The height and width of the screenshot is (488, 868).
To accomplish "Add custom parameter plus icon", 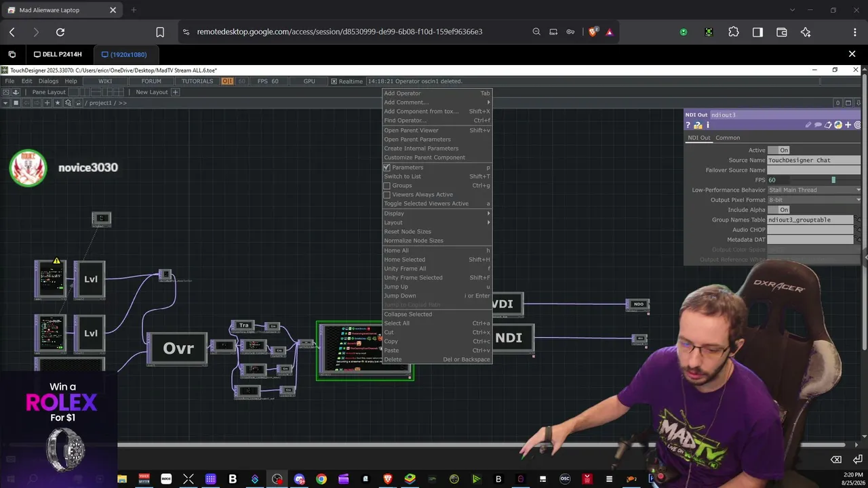I will pyautogui.click(x=848, y=125).
